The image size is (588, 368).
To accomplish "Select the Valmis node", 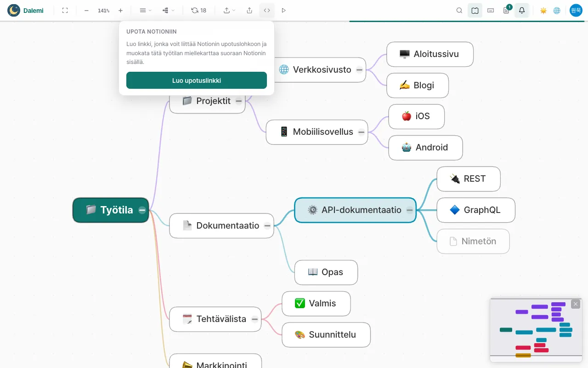I will pyautogui.click(x=316, y=304).
